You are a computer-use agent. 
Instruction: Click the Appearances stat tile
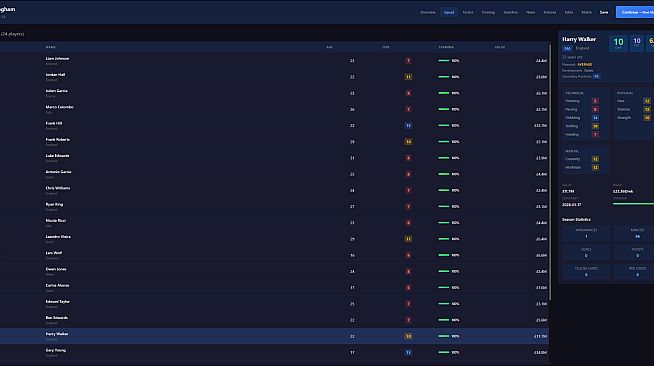586,233
